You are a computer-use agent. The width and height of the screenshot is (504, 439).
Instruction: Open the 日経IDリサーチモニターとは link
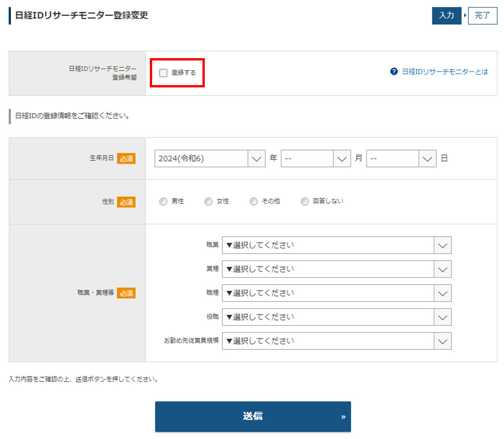pyautogui.click(x=445, y=71)
